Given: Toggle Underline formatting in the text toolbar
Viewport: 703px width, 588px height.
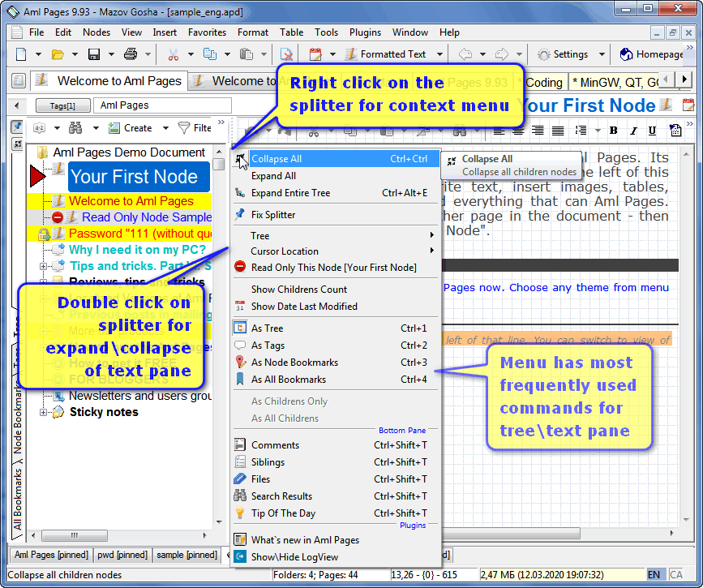Looking at the screenshot, I should click(x=653, y=131).
